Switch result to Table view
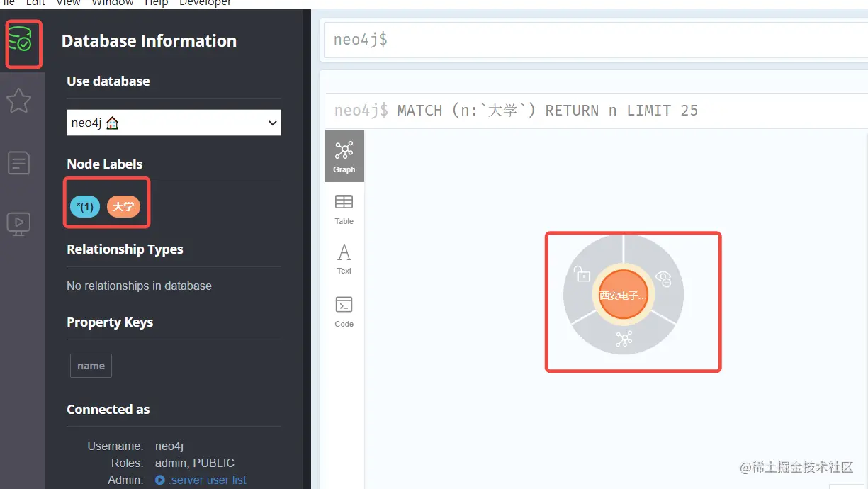The image size is (868, 489). click(344, 210)
